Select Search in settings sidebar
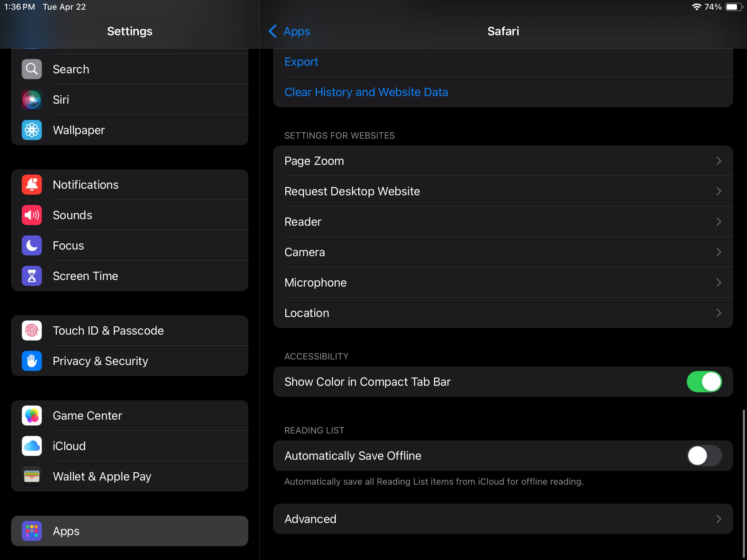This screenshot has width=747, height=560. (x=130, y=69)
